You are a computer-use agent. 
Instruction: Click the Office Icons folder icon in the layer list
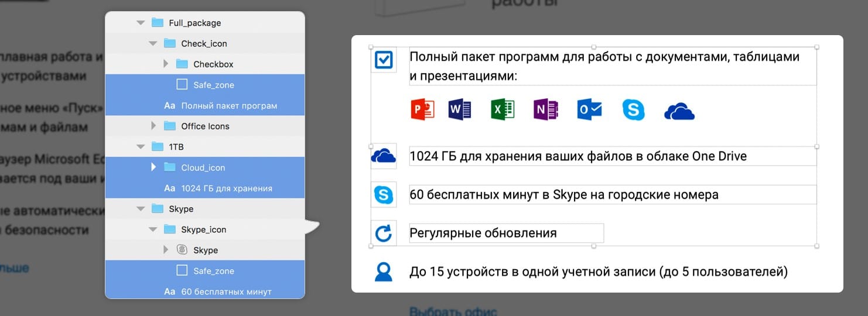coord(170,126)
